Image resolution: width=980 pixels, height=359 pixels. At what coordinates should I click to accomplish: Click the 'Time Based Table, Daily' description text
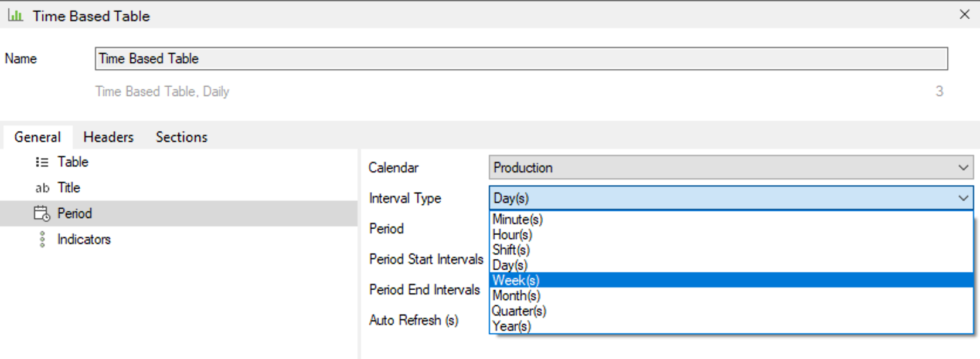click(x=162, y=92)
